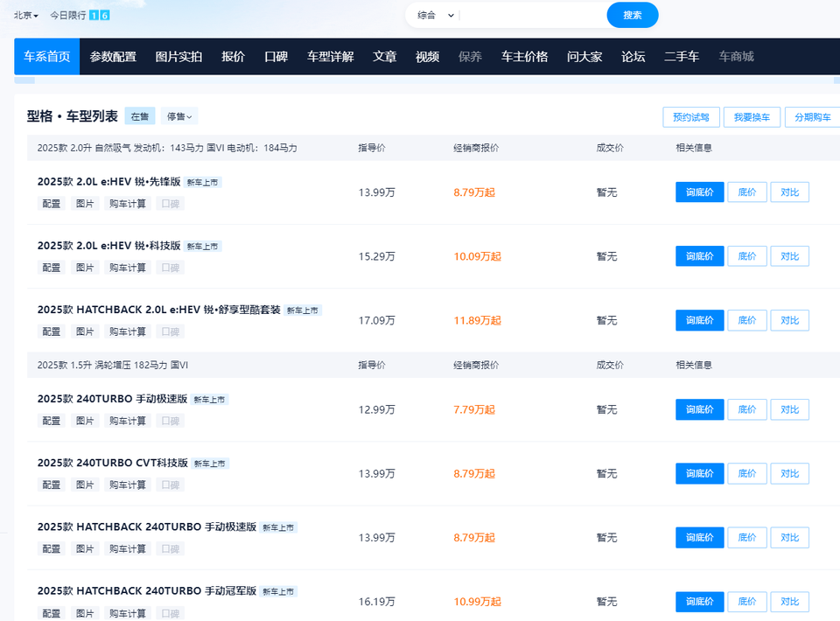Toggle the 在售 on-sale filter
840x621 pixels.
140,116
